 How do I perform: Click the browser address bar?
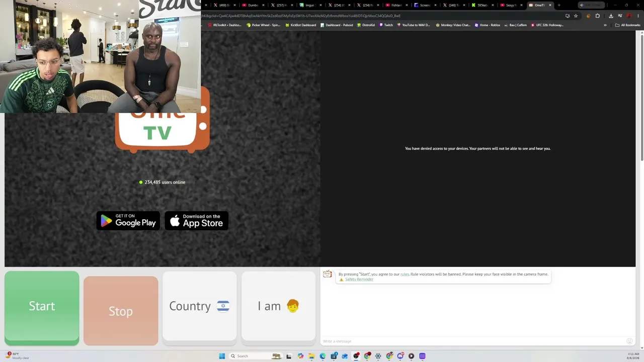tap(382, 16)
